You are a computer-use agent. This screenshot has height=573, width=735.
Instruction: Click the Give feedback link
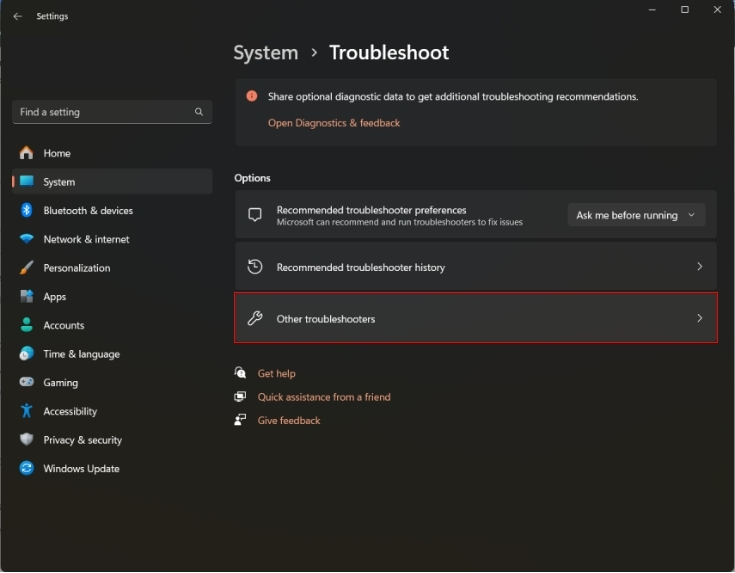pyautogui.click(x=289, y=420)
